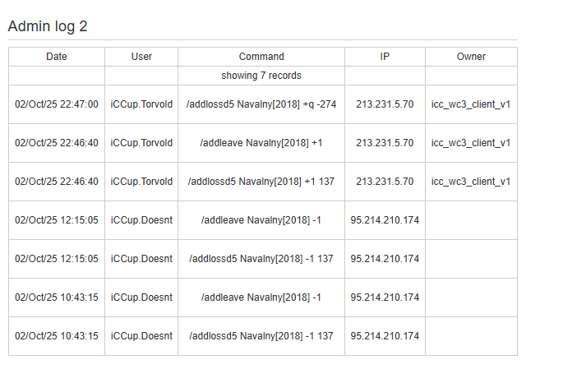Select the Date column header

[57, 57]
